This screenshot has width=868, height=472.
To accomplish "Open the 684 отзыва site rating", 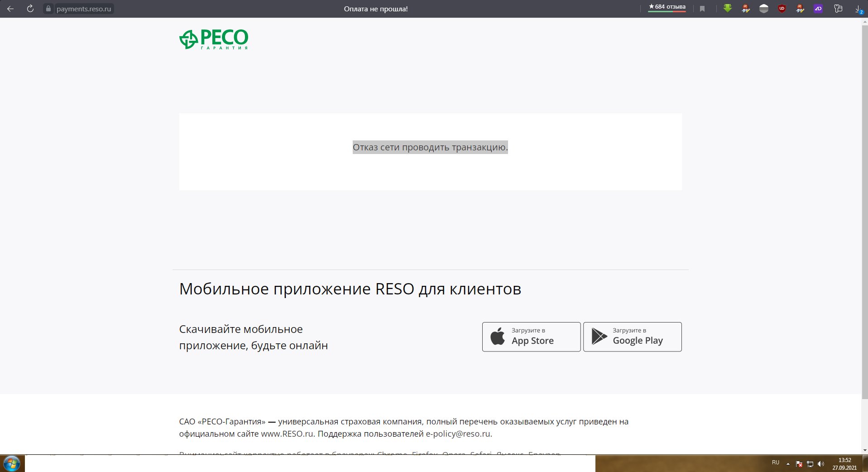I will [x=667, y=8].
